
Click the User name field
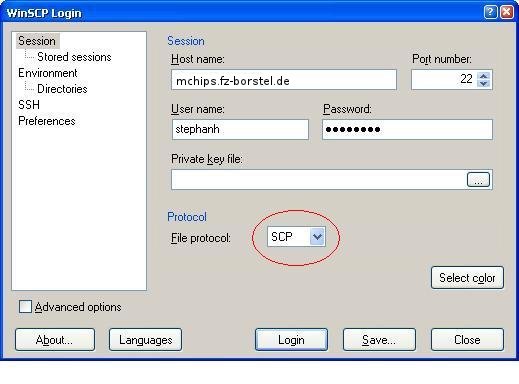click(240, 129)
